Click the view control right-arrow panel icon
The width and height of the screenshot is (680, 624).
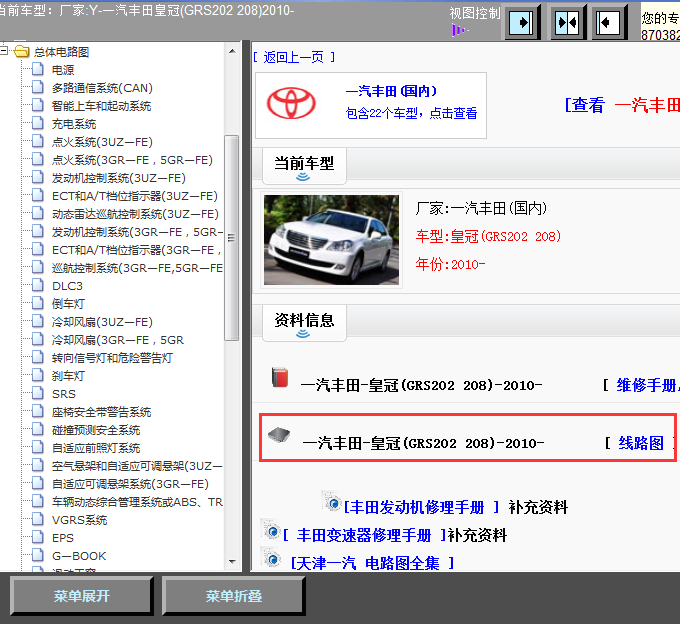521,22
